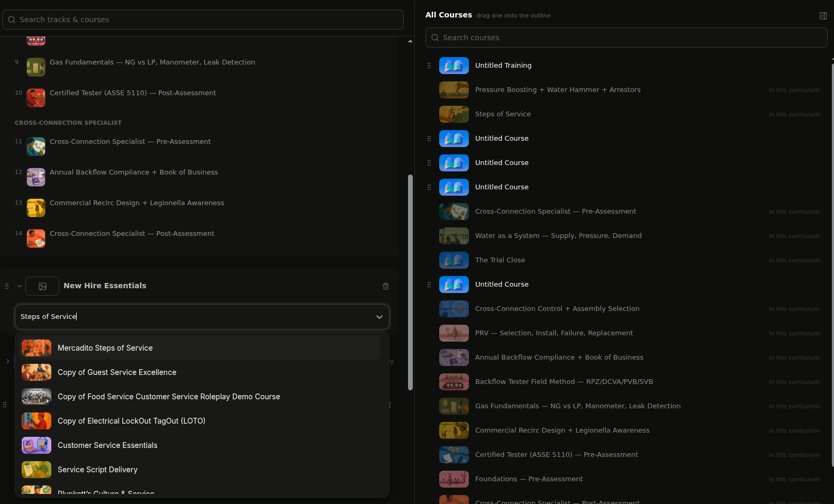
Task: Choose Copy of Guest Service Excellence option
Action: pos(200,372)
